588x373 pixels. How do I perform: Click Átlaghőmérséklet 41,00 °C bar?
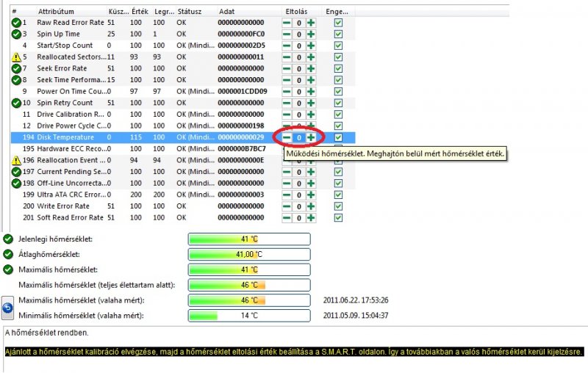coord(249,255)
